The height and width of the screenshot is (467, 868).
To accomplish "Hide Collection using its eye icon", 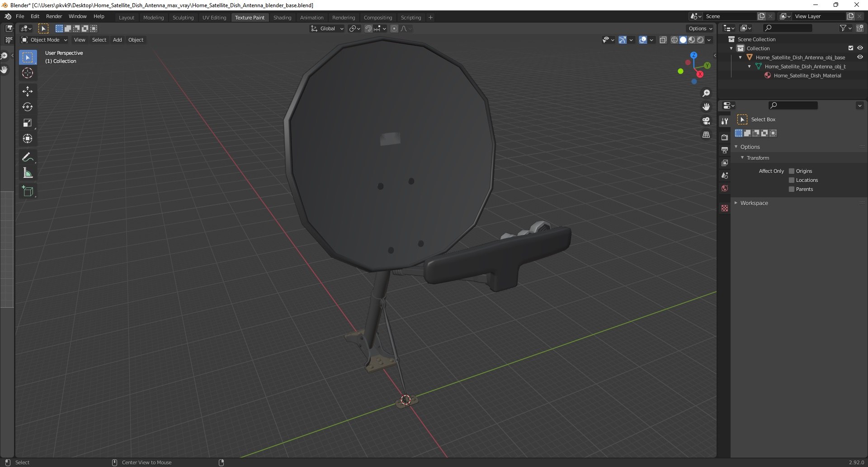I will pos(860,48).
